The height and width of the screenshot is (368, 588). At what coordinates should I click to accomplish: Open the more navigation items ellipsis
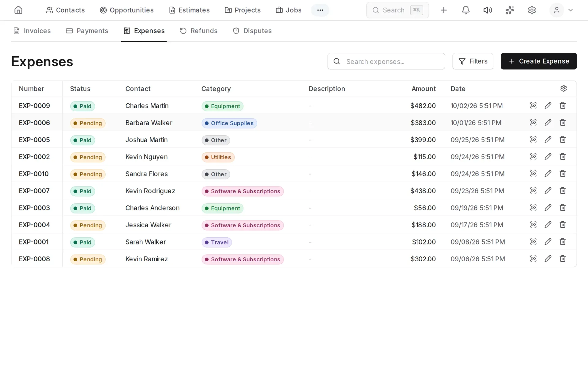point(320,10)
